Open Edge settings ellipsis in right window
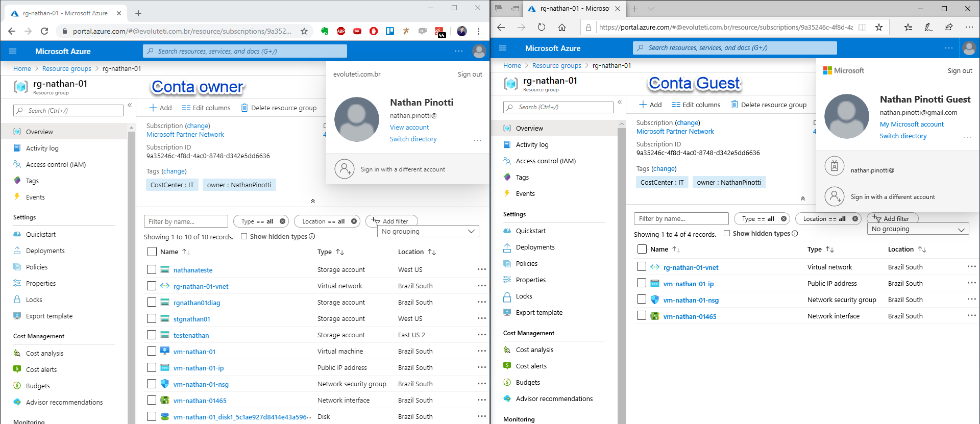Viewport: 980px width, 424px height. click(x=969, y=27)
